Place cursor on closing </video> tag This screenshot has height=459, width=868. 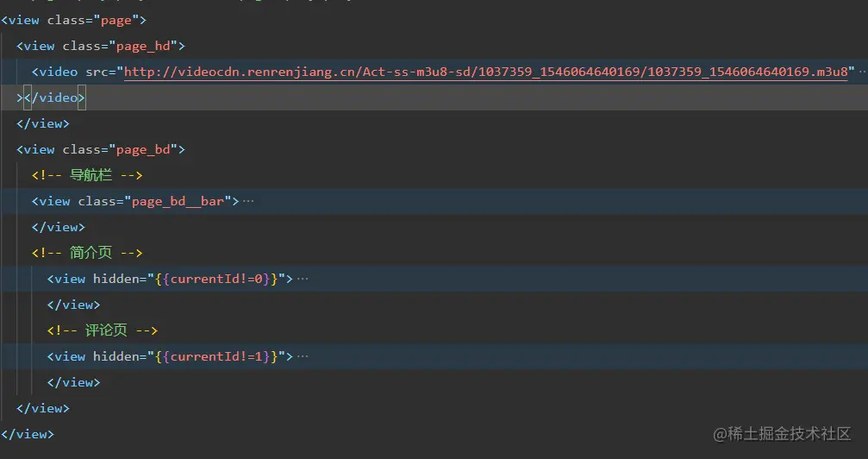54,98
